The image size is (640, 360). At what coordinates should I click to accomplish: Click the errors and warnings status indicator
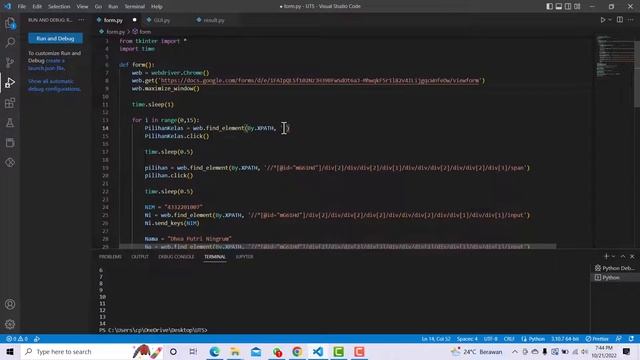tap(17, 339)
